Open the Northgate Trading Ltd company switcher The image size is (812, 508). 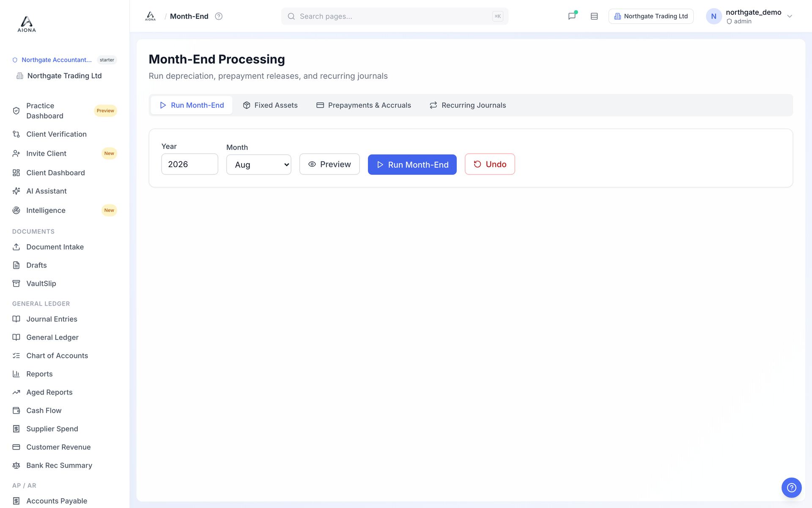[651, 16]
